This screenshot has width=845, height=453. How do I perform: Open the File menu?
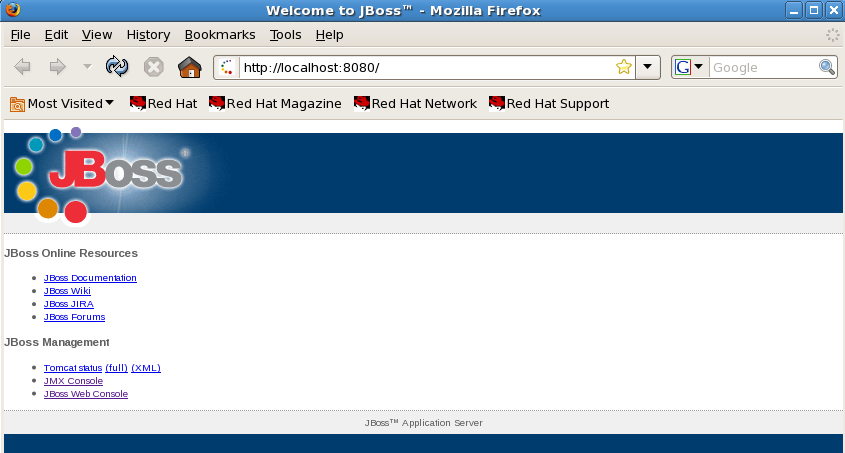pyautogui.click(x=20, y=35)
